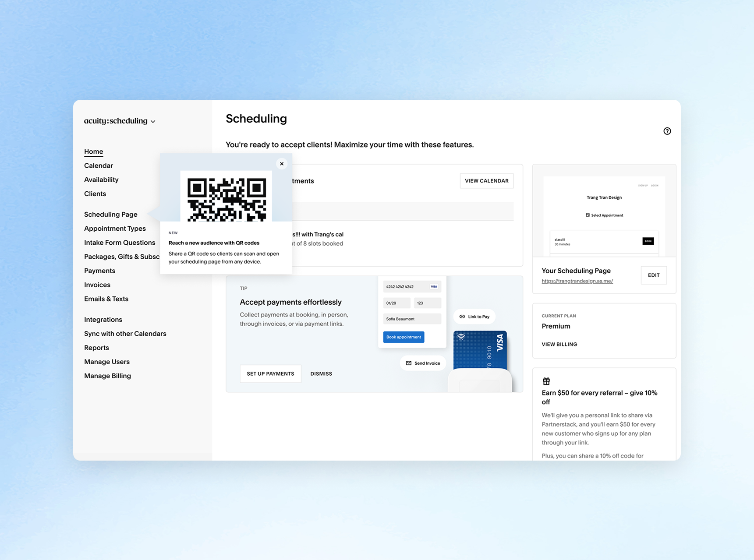This screenshot has height=560, width=754.
Task: Click the scheduling page preview thumbnail
Action: [x=604, y=211]
